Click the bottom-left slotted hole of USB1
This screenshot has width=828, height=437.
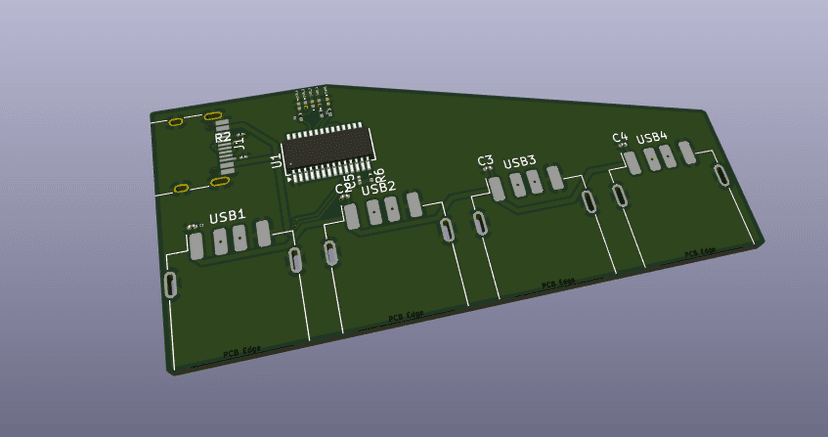tap(171, 284)
